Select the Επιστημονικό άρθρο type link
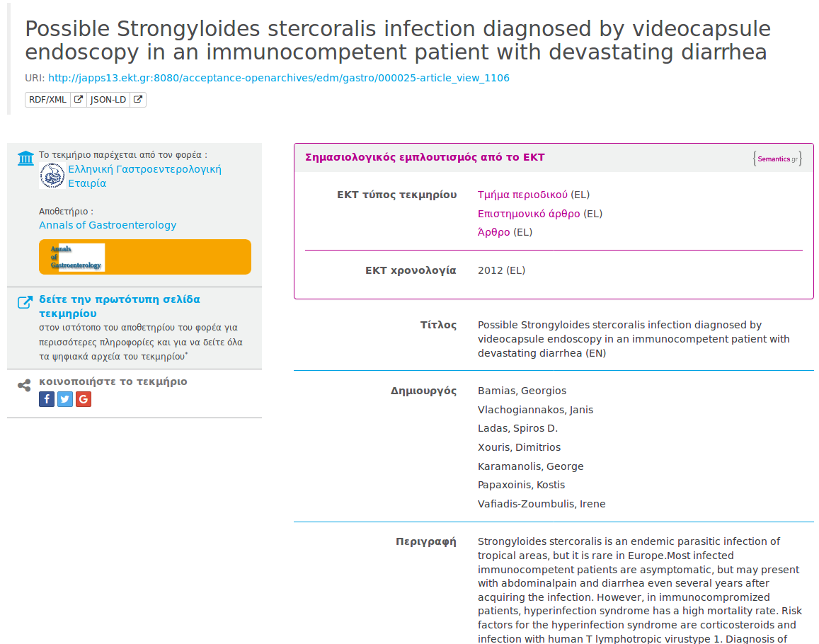This screenshot has height=644, width=819. pyautogui.click(x=529, y=214)
